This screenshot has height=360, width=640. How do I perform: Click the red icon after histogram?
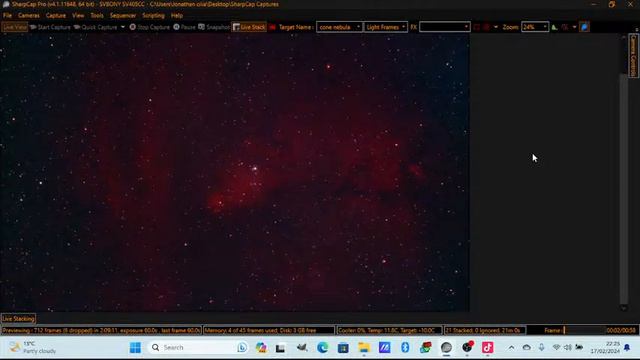pyautogui.click(x=565, y=27)
